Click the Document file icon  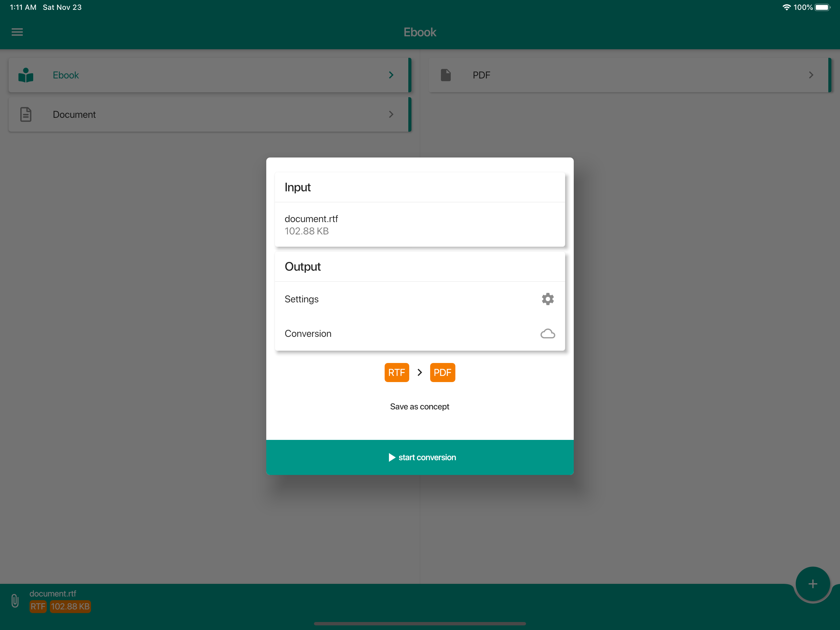26,114
